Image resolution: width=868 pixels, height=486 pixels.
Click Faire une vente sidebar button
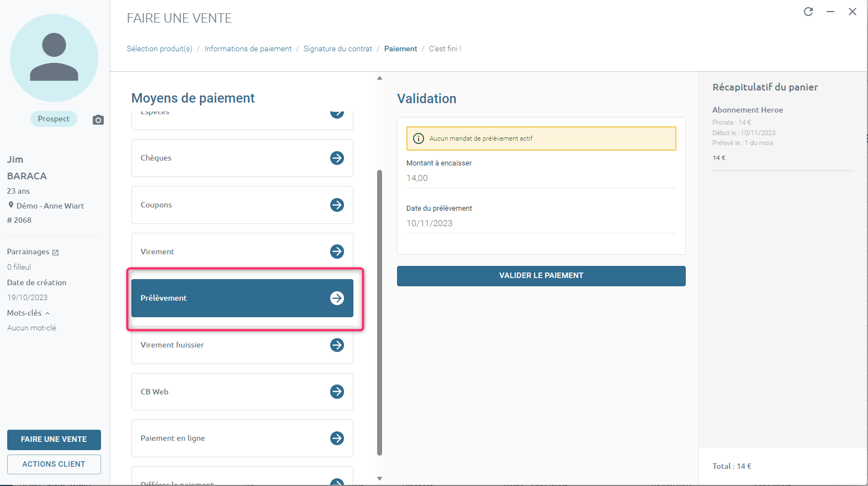click(54, 440)
